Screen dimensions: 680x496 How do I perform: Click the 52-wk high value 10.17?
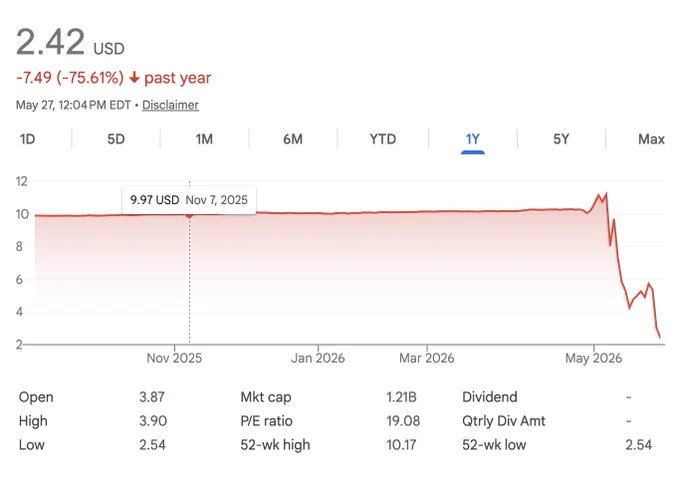coord(401,445)
